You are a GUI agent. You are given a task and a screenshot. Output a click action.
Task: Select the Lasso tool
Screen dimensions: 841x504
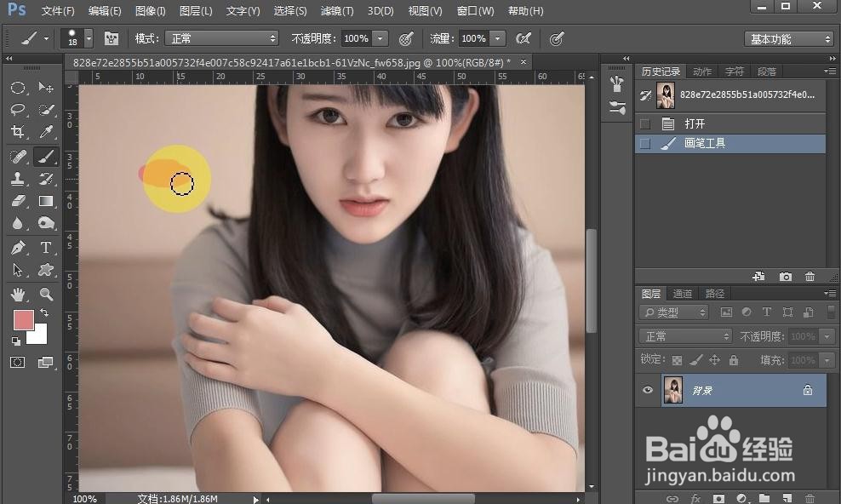click(x=18, y=109)
